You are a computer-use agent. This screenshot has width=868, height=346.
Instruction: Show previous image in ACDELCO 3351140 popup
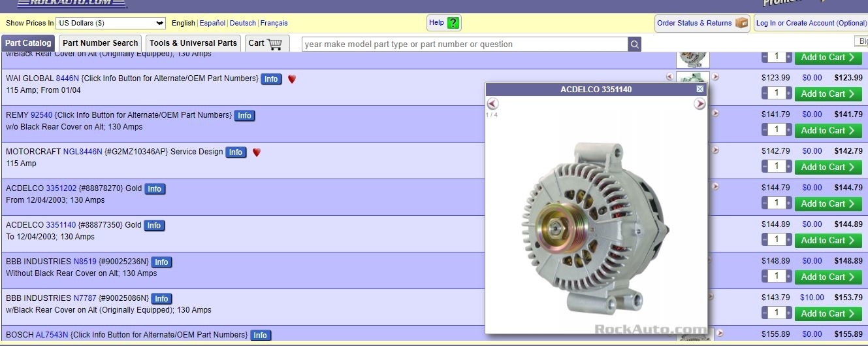point(493,104)
